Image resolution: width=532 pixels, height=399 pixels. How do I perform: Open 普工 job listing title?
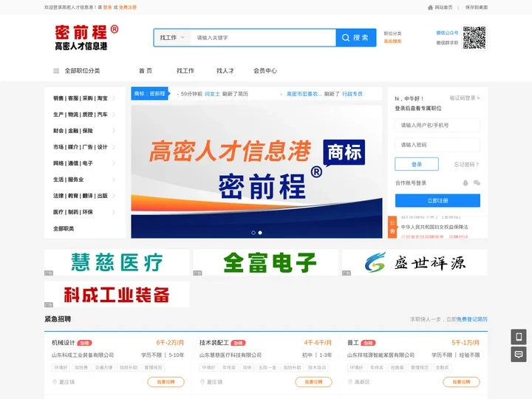353,343
